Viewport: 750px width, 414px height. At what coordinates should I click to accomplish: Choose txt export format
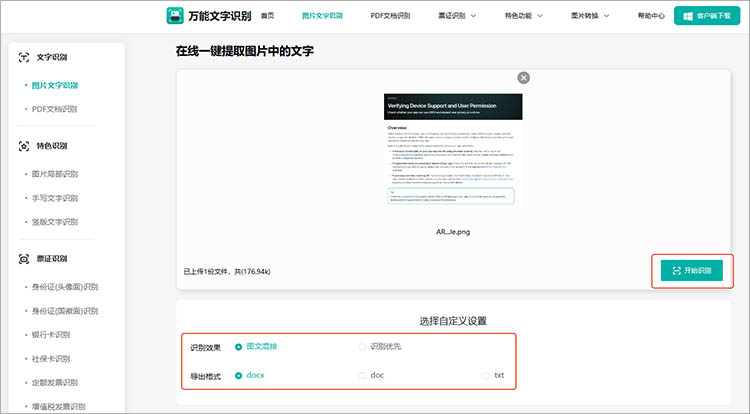[486, 375]
